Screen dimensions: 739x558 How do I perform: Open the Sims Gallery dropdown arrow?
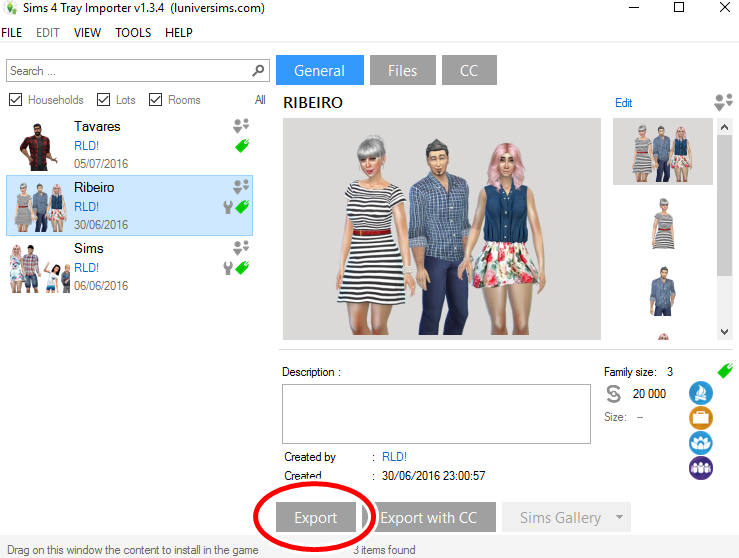coord(619,517)
